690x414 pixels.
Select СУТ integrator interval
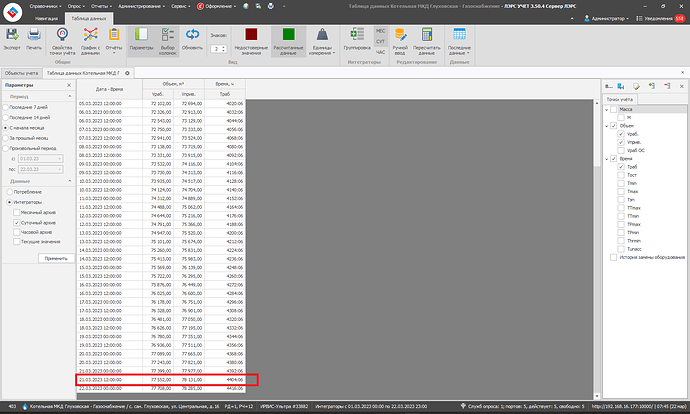pyautogui.click(x=381, y=41)
